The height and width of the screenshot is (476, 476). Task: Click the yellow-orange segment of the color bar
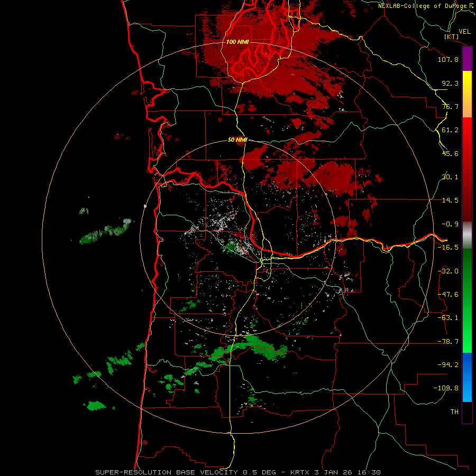tap(467, 94)
